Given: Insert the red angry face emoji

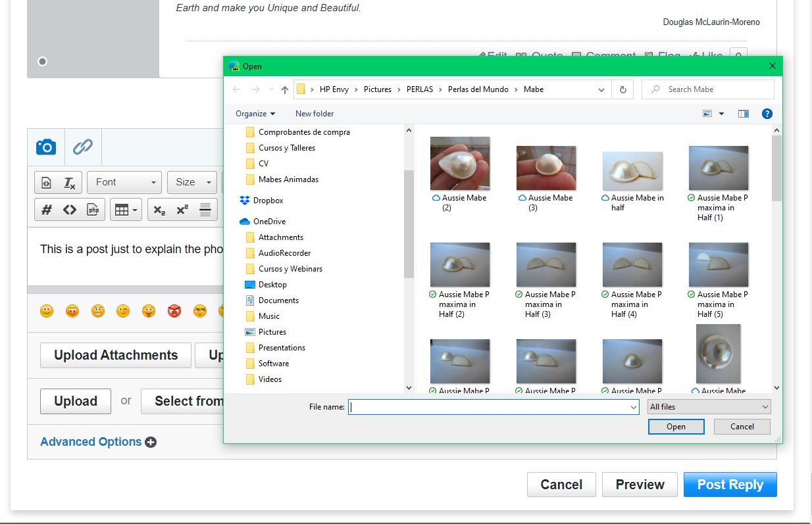Looking at the screenshot, I should (174, 311).
